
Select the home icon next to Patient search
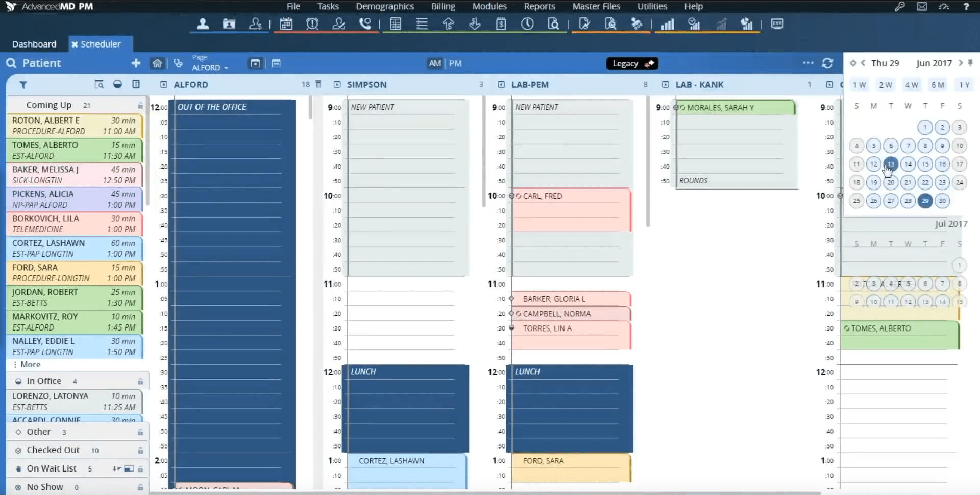click(157, 63)
